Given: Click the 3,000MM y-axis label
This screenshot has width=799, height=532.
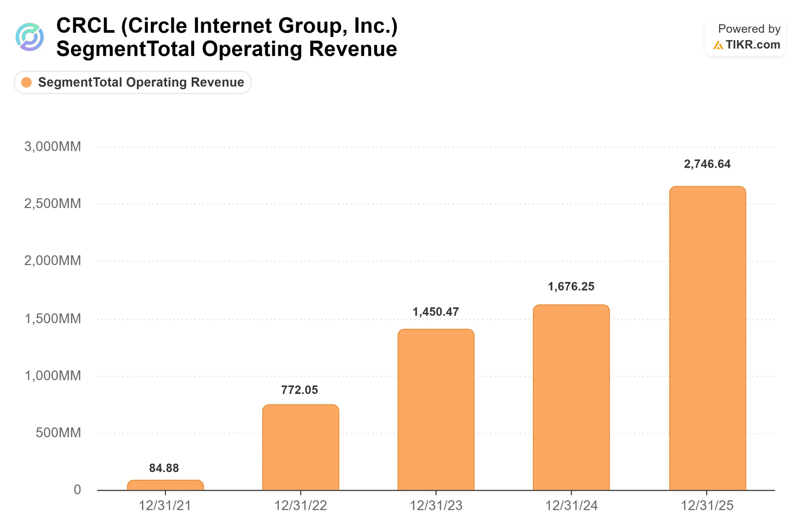Looking at the screenshot, I should point(53,147).
